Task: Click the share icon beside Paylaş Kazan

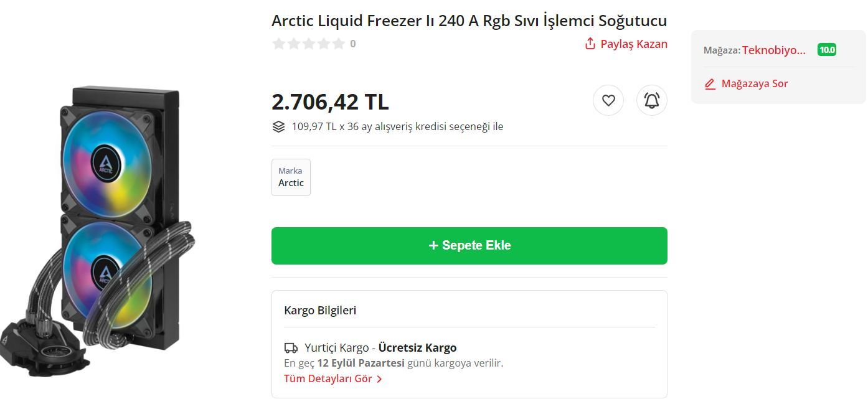Action: pyautogui.click(x=590, y=44)
